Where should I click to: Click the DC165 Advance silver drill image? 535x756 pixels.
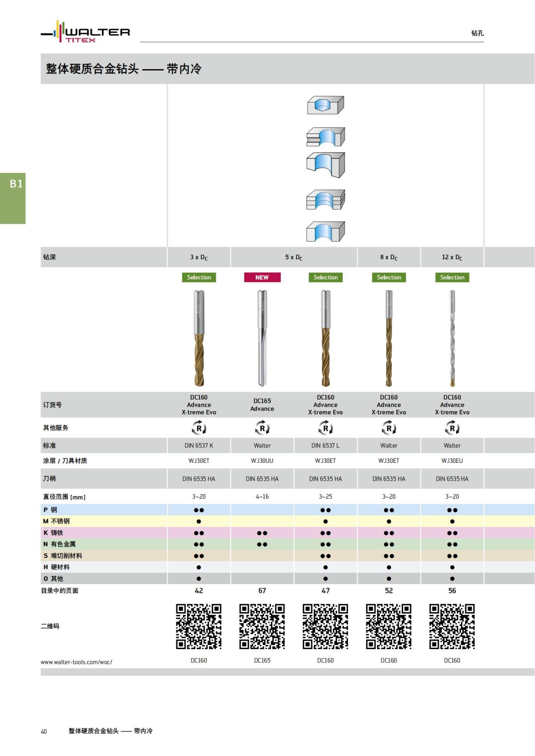262,338
